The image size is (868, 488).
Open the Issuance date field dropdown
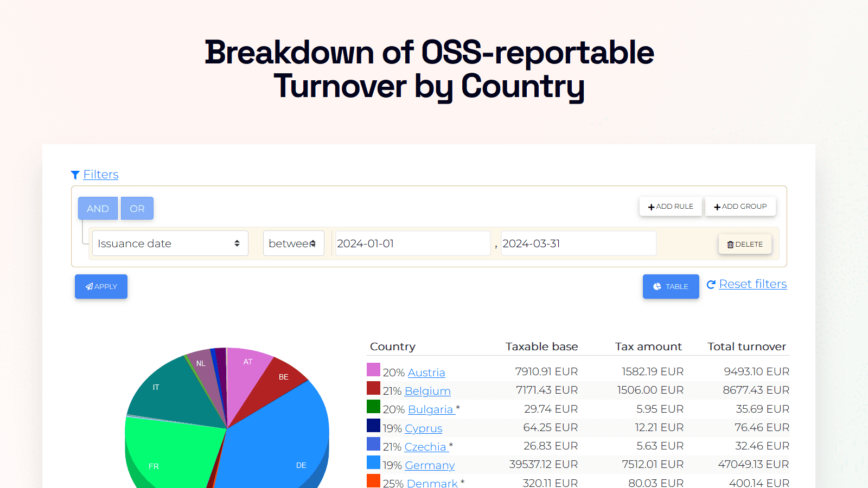tap(170, 243)
